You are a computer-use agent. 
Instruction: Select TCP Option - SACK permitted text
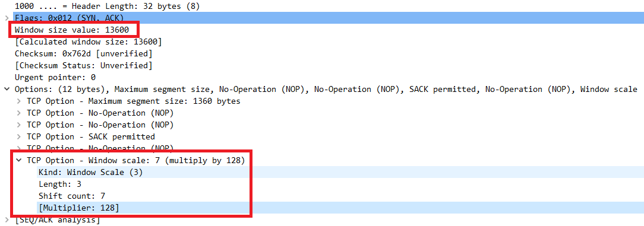coord(91,136)
